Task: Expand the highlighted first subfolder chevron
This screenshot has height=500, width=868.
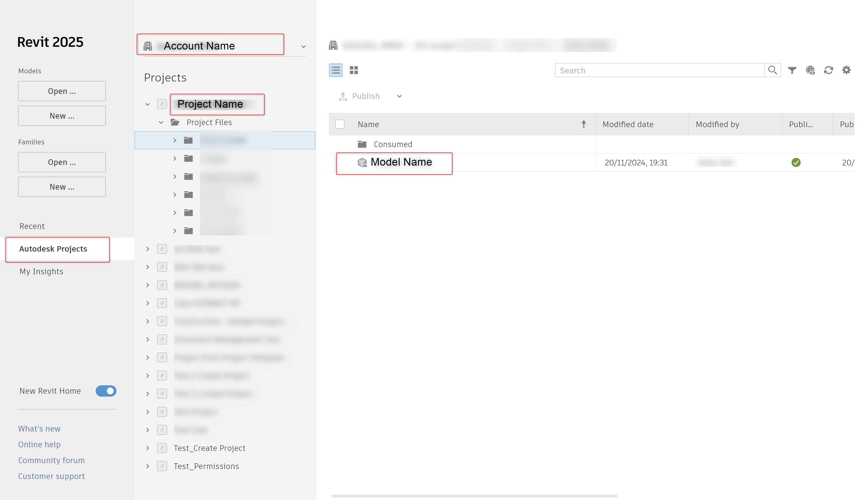Action: click(x=175, y=140)
